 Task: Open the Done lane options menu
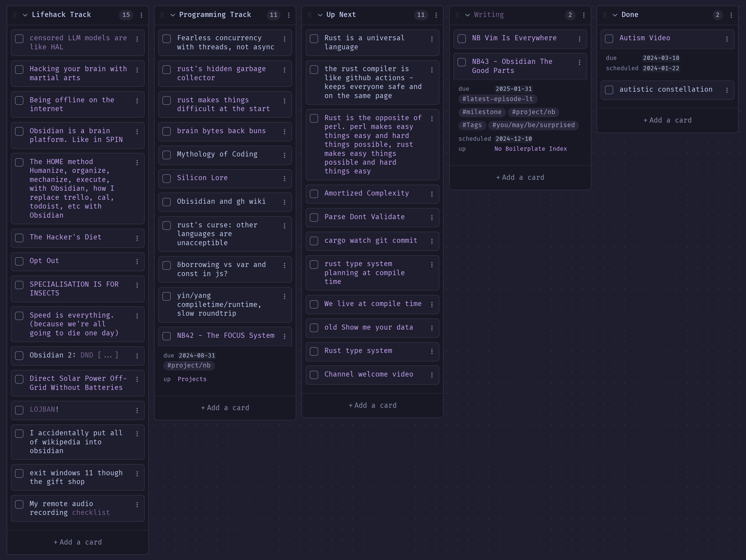click(x=731, y=15)
